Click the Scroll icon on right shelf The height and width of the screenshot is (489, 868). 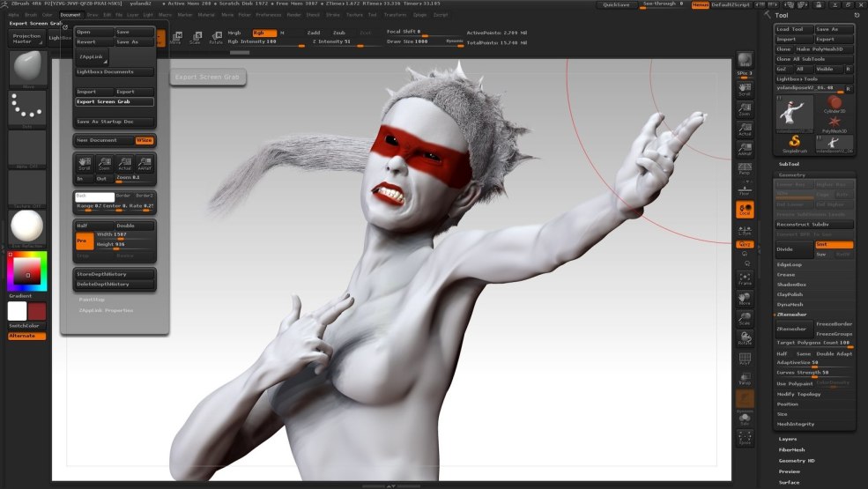pyautogui.click(x=745, y=87)
